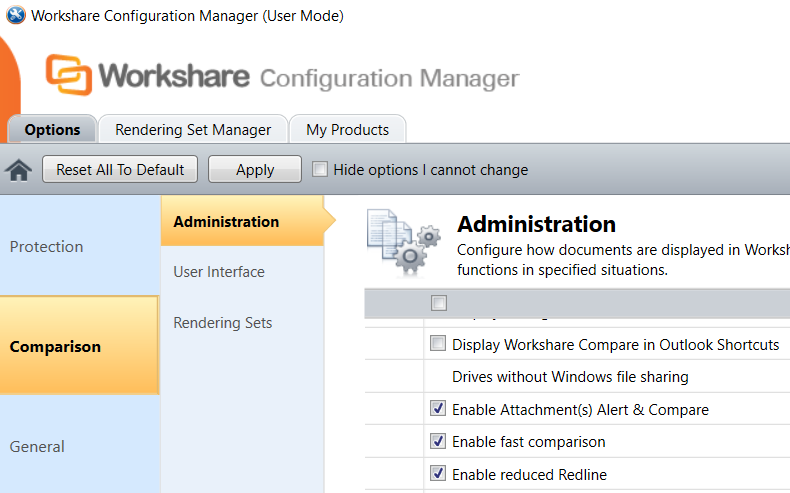Click Reset All To Default button
The width and height of the screenshot is (790, 493).
(x=120, y=169)
